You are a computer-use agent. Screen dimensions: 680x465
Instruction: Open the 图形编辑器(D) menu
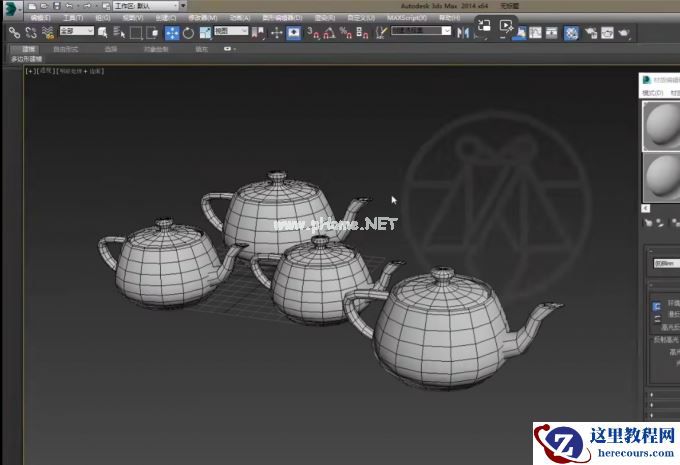click(282, 18)
